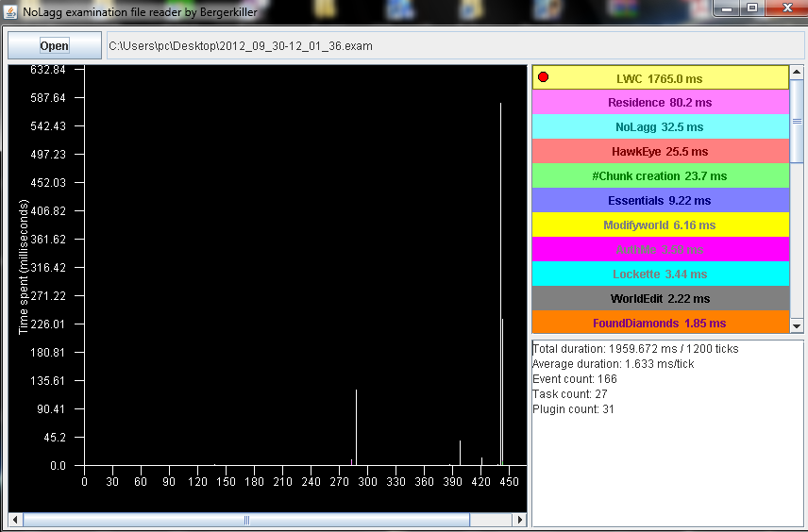Select the AuthMe 3.58 ms entry
The image size is (808, 532).
pyautogui.click(x=660, y=249)
